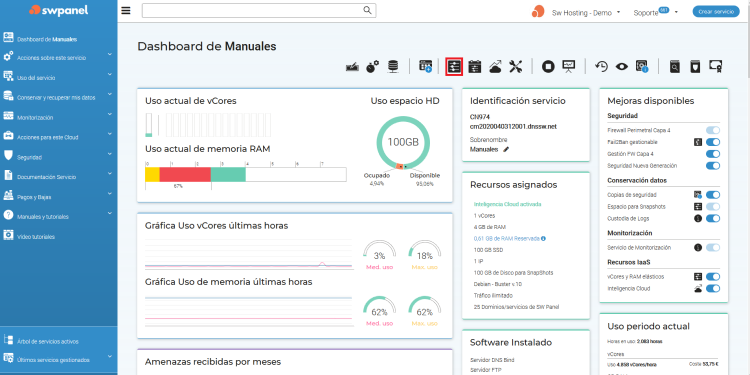Image resolution: width=750 pixels, height=375 pixels.
Task: Disable the Inteligencia Cloud switch
Action: click(x=713, y=288)
